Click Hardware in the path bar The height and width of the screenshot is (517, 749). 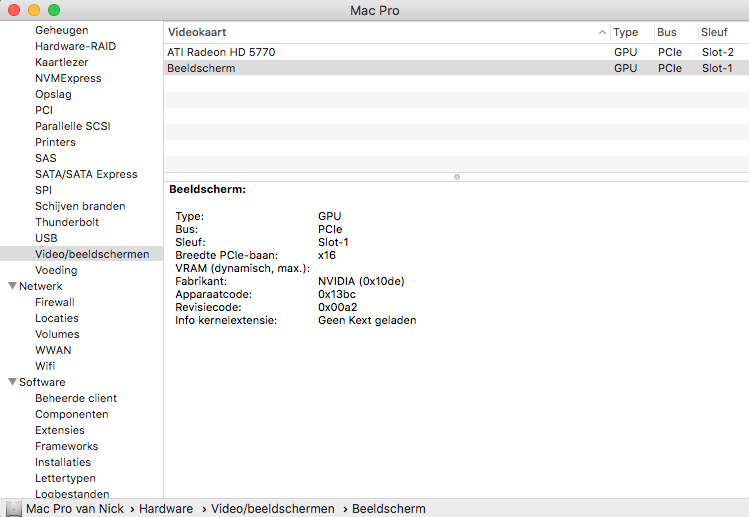point(166,509)
